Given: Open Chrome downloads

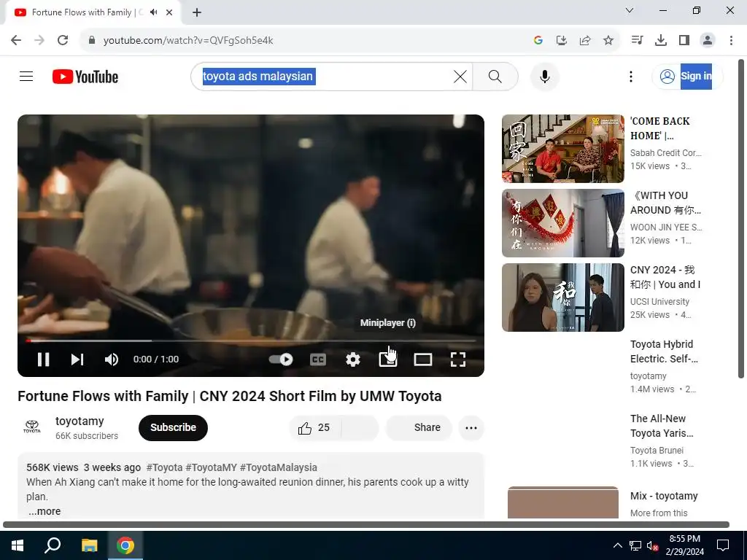Looking at the screenshot, I should tap(660, 41).
